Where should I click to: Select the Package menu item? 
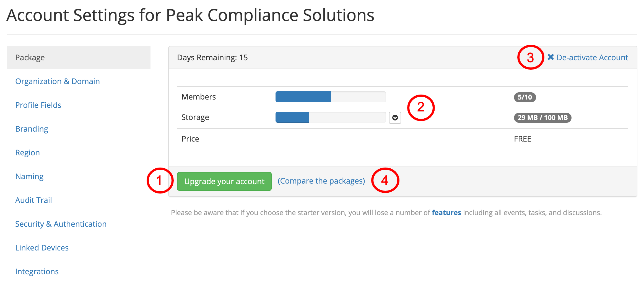(79, 58)
